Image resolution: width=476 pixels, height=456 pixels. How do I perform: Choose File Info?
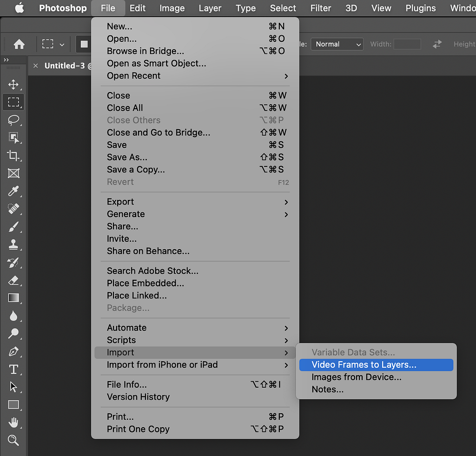tap(195, 384)
